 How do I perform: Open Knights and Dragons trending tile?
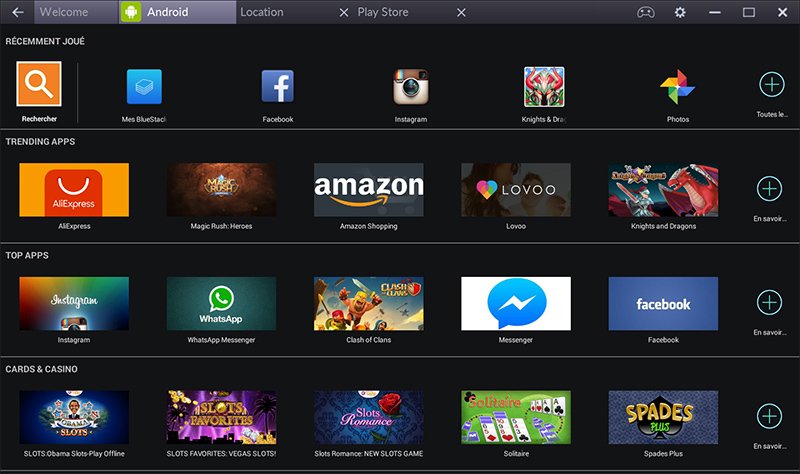[x=663, y=190]
